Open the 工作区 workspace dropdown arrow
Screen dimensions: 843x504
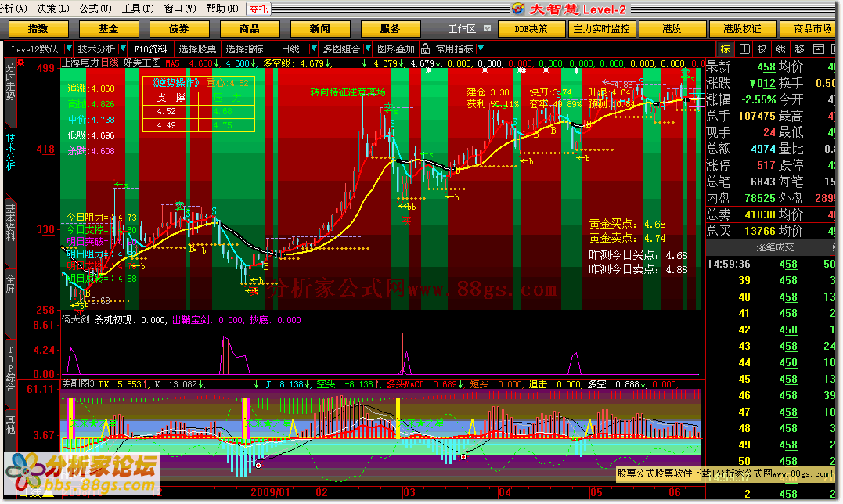coord(487,28)
